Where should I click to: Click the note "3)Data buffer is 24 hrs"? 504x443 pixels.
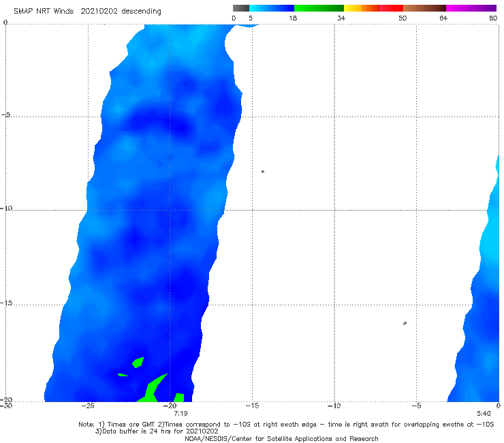(x=157, y=431)
